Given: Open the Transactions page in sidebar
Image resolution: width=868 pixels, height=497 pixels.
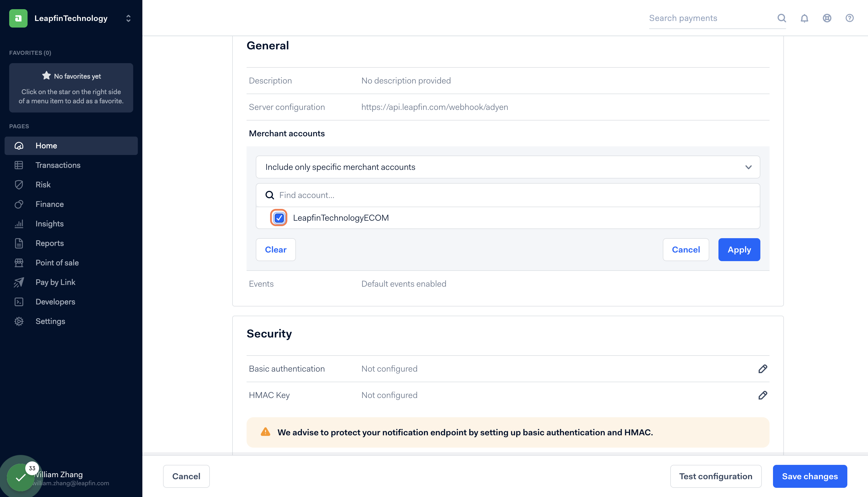Looking at the screenshot, I should tap(58, 165).
